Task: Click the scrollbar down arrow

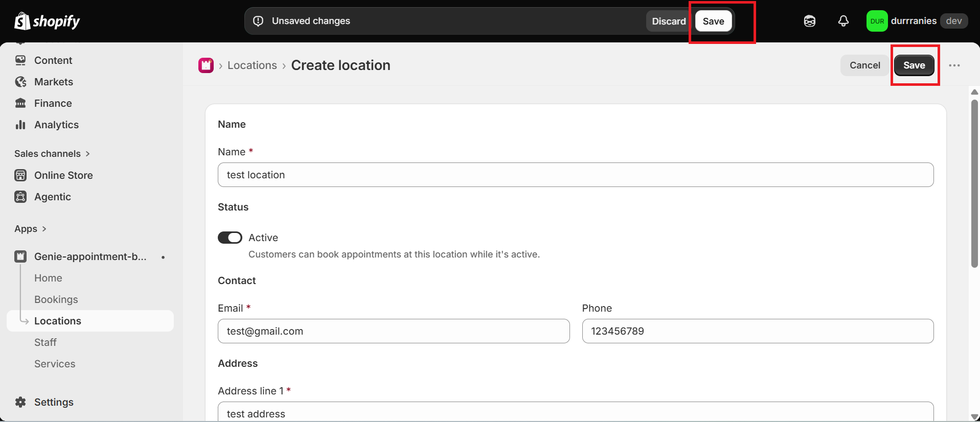Action: point(974,416)
